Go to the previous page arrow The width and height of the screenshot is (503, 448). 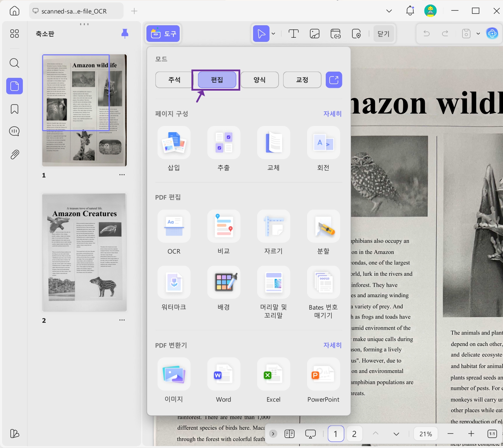coord(376,434)
